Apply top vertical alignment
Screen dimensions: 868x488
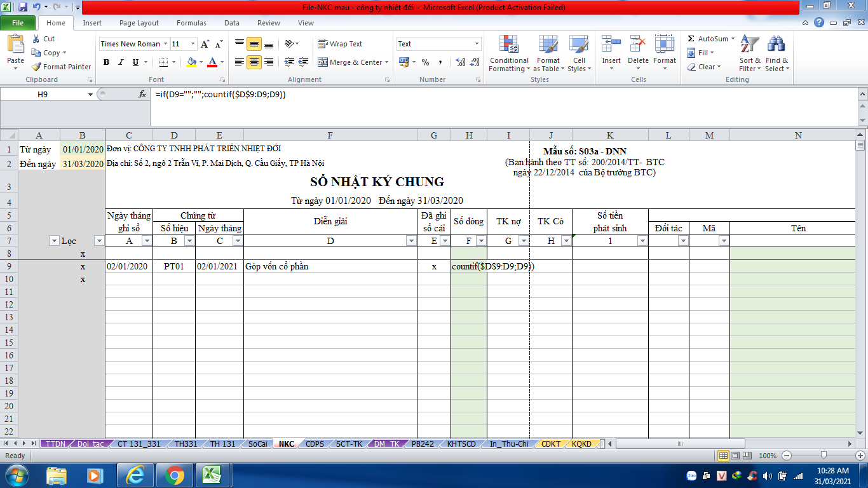tap(240, 44)
